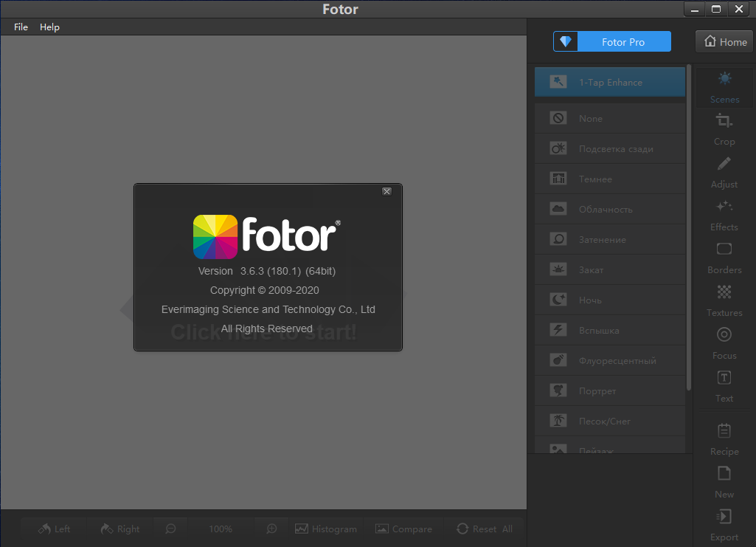Maximize the Fotor window

click(x=716, y=9)
